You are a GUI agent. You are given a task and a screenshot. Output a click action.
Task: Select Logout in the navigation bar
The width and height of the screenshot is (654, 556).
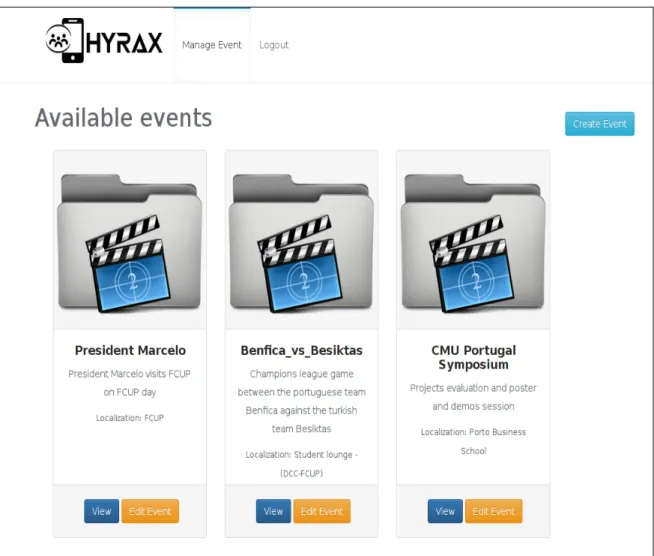pos(274,45)
